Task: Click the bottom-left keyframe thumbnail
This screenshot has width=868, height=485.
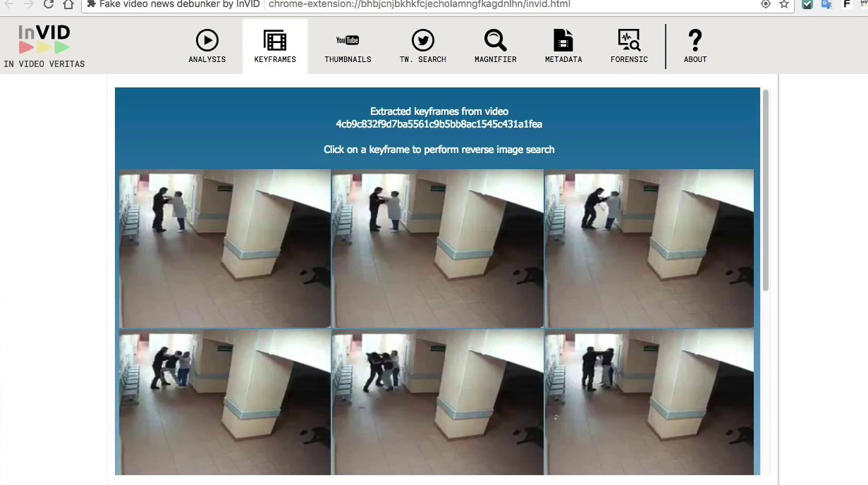Action: (225, 402)
